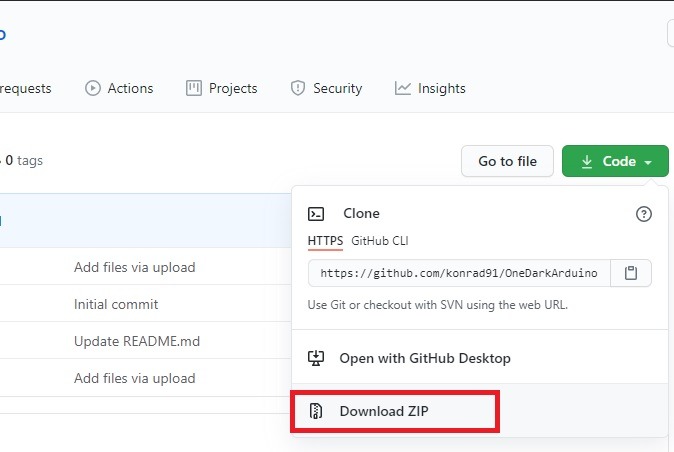Click the Go to file button
Image resolution: width=674 pixels, height=452 pixels.
(x=507, y=161)
